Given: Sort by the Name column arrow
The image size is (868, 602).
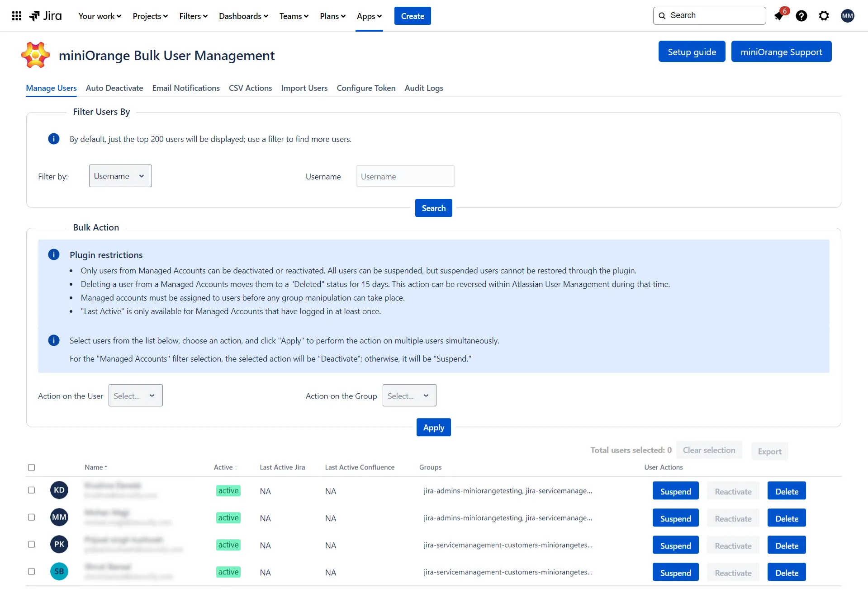Looking at the screenshot, I should [x=106, y=467].
